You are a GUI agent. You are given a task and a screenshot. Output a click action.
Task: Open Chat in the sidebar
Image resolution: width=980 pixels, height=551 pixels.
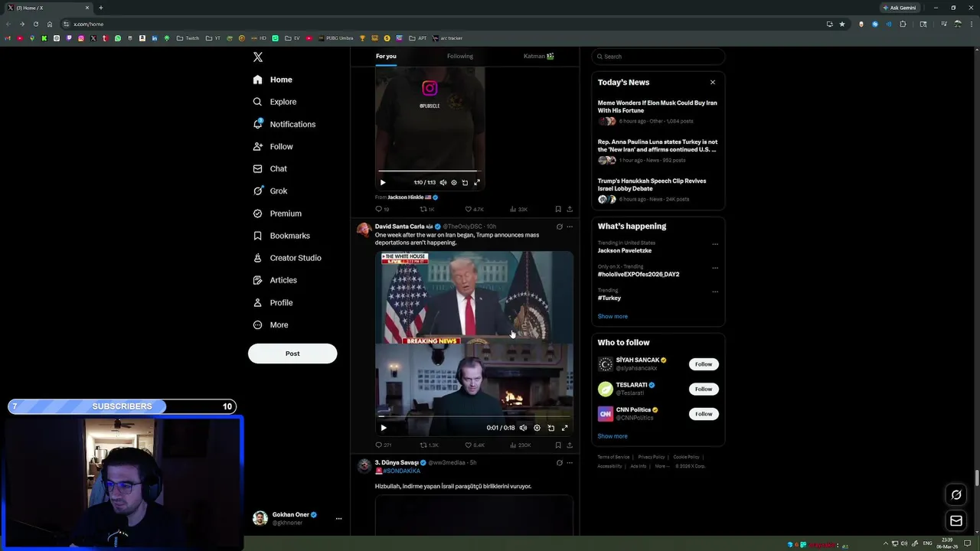click(x=270, y=168)
